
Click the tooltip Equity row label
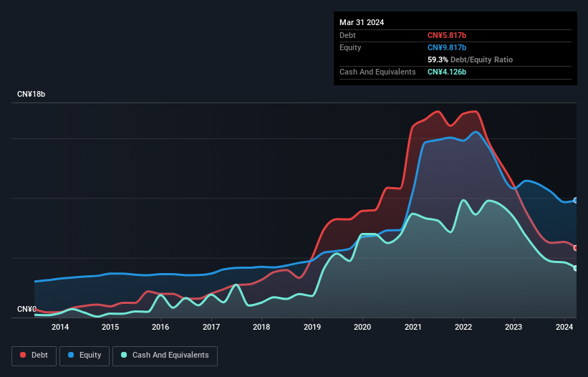(350, 47)
